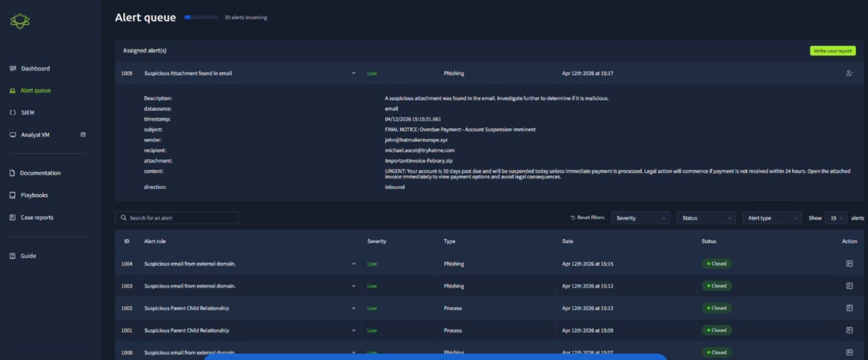Click the Dashboard sidebar icon

13,69
